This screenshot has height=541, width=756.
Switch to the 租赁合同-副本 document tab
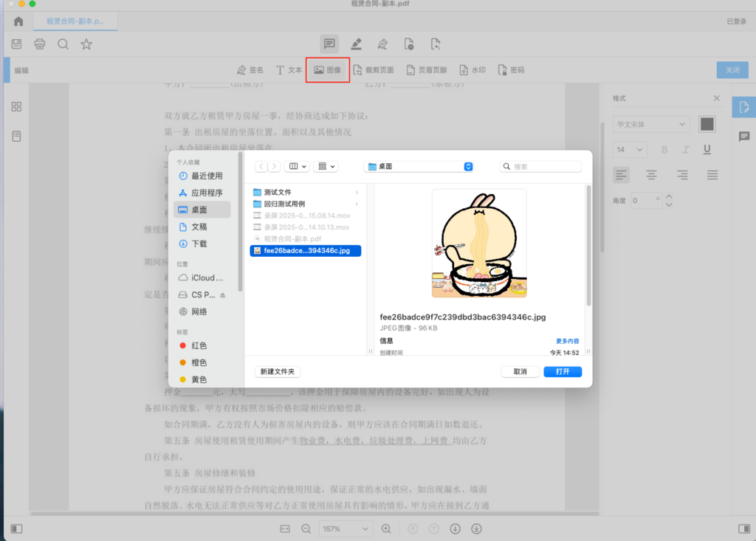click(x=75, y=21)
